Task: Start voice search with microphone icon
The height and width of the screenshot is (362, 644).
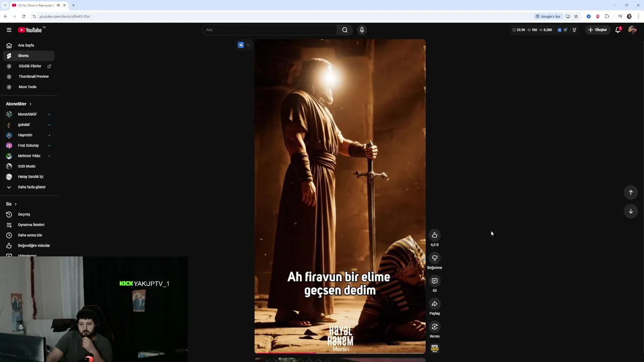Action: [x=361, y=30]
